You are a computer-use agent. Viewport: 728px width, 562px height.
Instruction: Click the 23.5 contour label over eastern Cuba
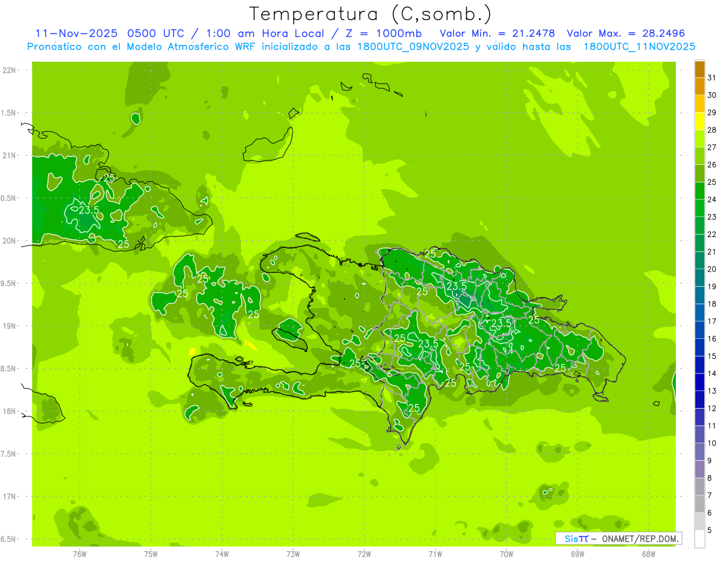click(x=89, y=210)
